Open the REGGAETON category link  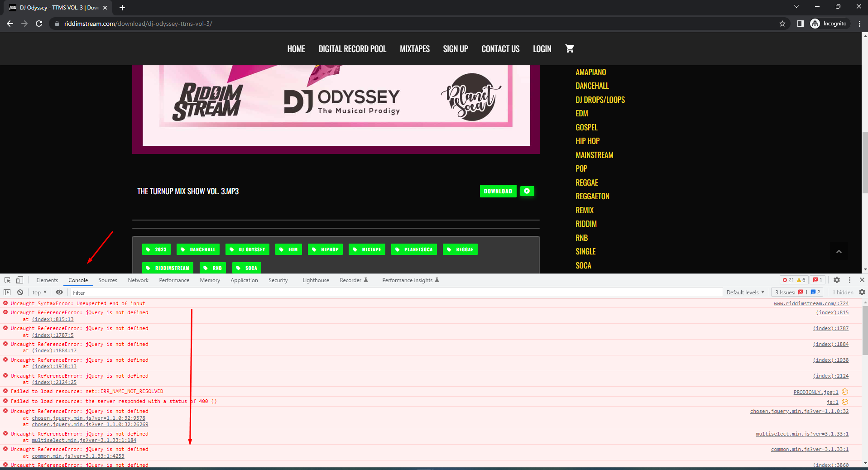(592, 196)
